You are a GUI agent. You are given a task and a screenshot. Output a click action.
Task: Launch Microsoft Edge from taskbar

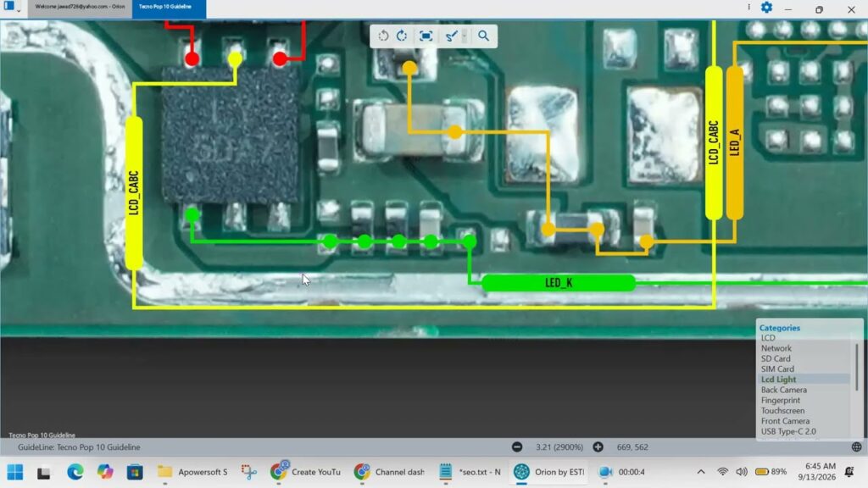75,472
